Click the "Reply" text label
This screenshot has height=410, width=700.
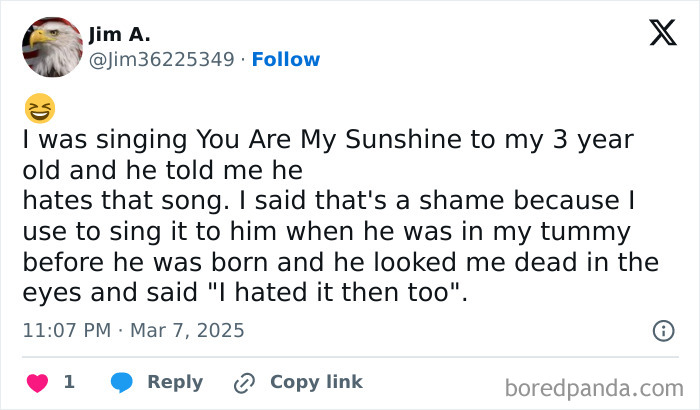click(175, 382)
